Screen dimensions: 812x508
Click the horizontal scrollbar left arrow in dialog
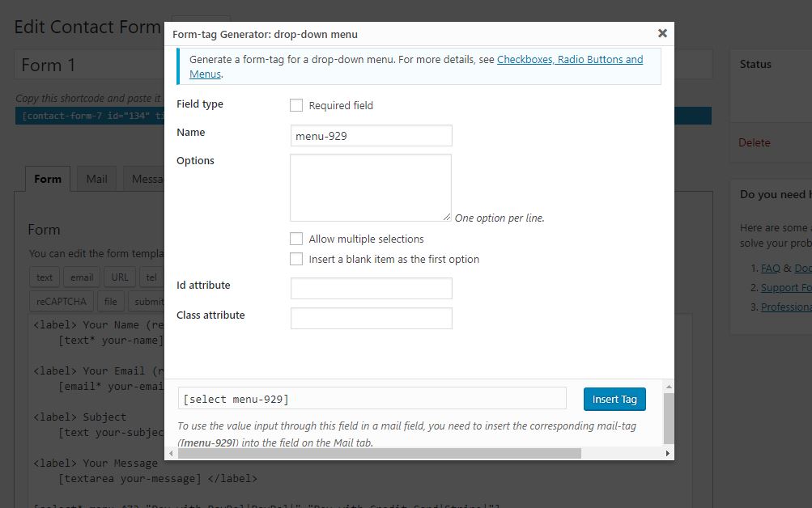(x=171, y=453)
